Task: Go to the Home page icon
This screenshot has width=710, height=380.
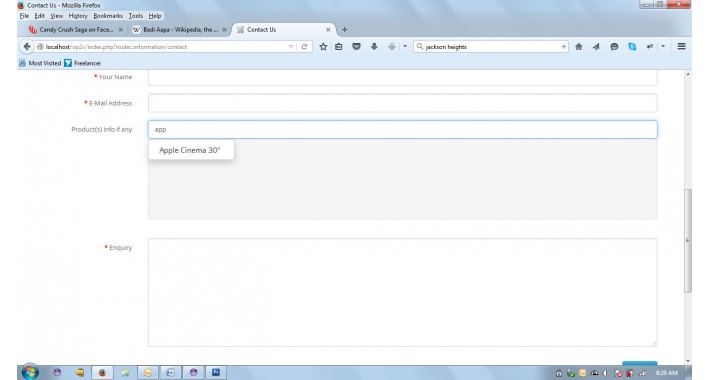Action: pos(579,47)
